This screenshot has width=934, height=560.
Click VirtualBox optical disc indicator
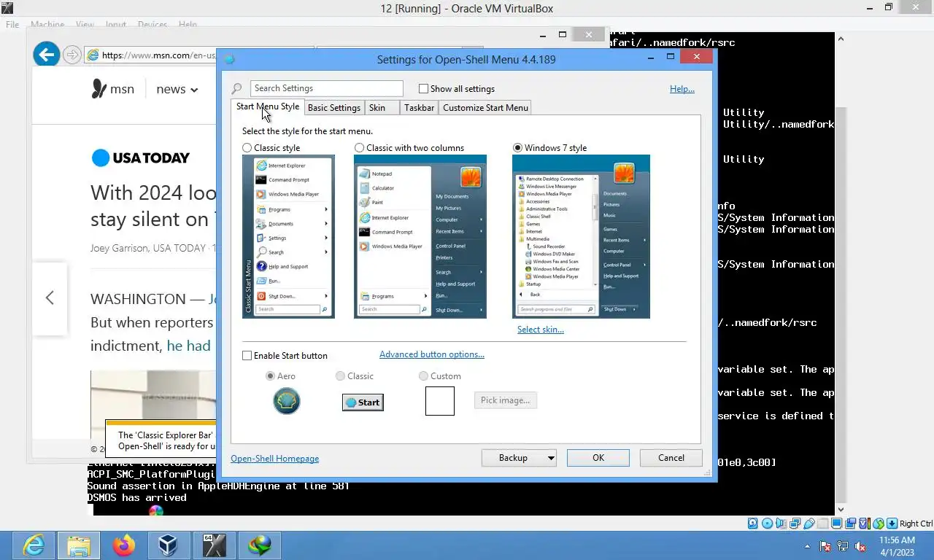click(767, 524)
